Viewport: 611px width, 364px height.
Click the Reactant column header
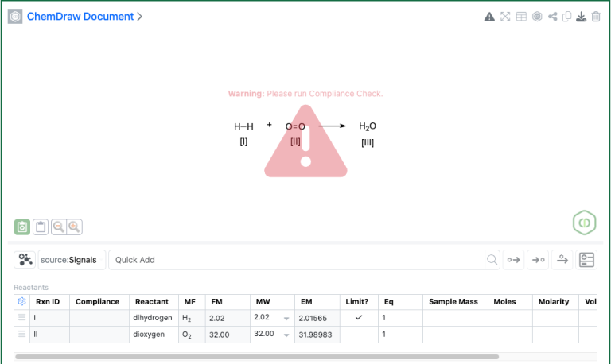152,301
